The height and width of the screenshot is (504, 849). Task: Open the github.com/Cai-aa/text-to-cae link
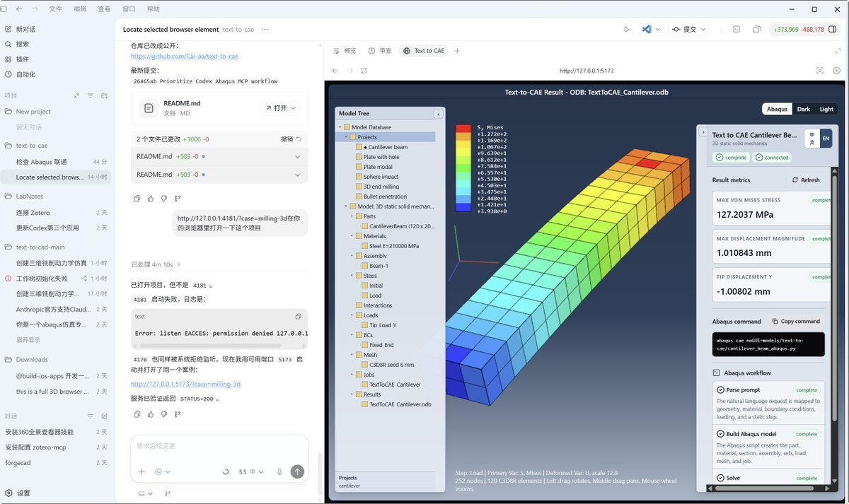[x=185, y=57]
